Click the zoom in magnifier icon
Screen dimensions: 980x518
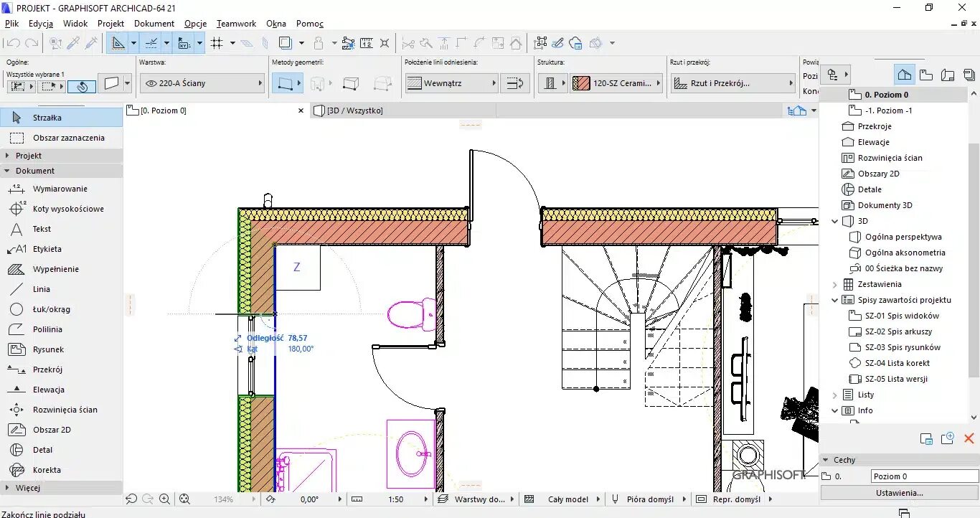165,499
